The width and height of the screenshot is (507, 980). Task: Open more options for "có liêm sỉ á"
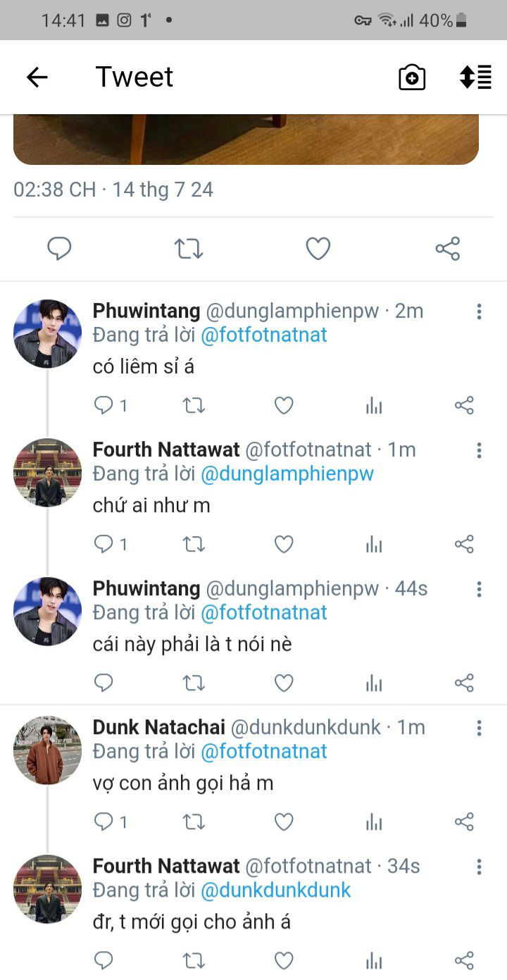click(479, 311)
